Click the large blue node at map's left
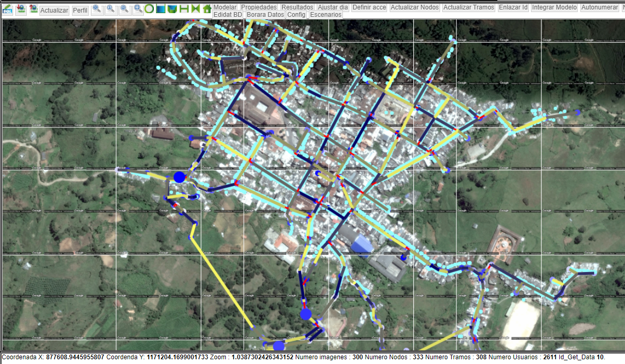The image size is (625, 364). click(x=180, y=176)
